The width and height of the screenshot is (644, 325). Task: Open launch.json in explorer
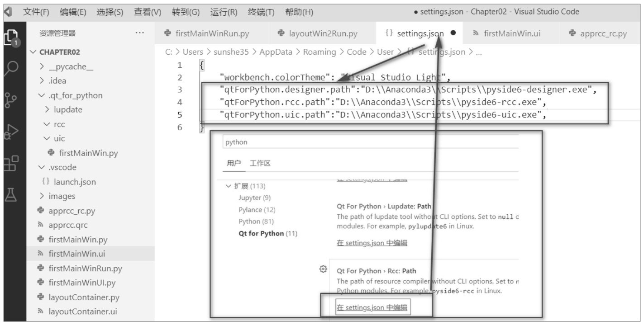click(75, 182)
